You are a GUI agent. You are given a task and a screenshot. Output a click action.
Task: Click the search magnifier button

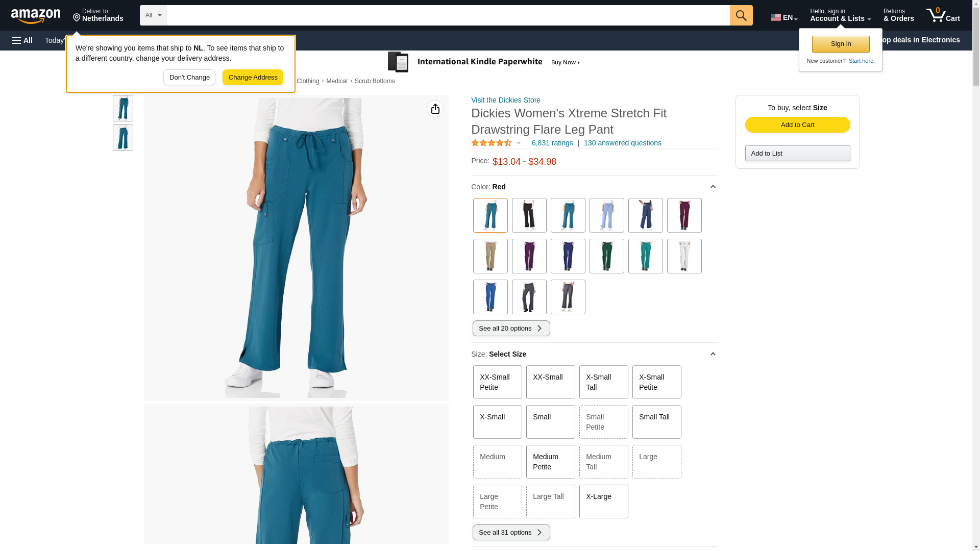click(741, 15)
